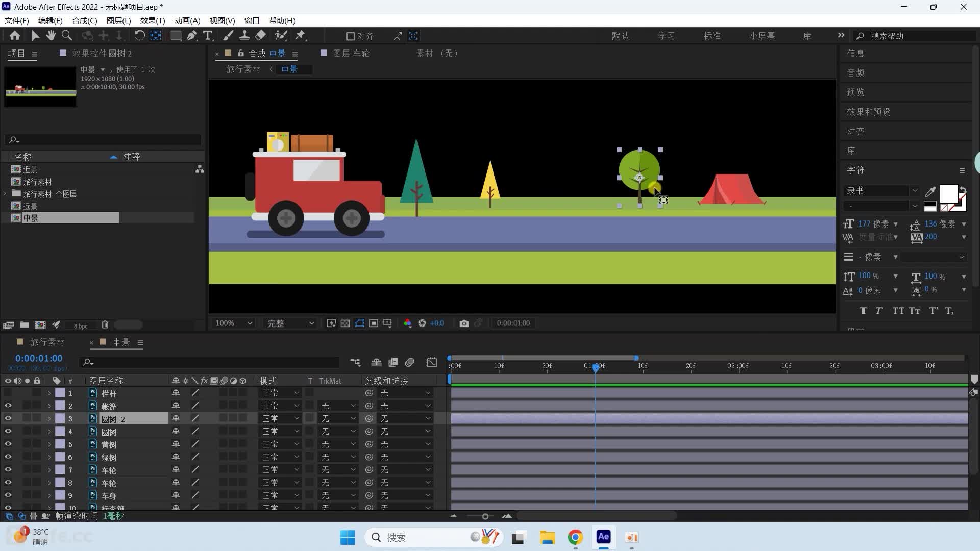Viewport: 980px width, 551px height.
Task: Select the Eraser tool
Action: click(x=260, y=36)
